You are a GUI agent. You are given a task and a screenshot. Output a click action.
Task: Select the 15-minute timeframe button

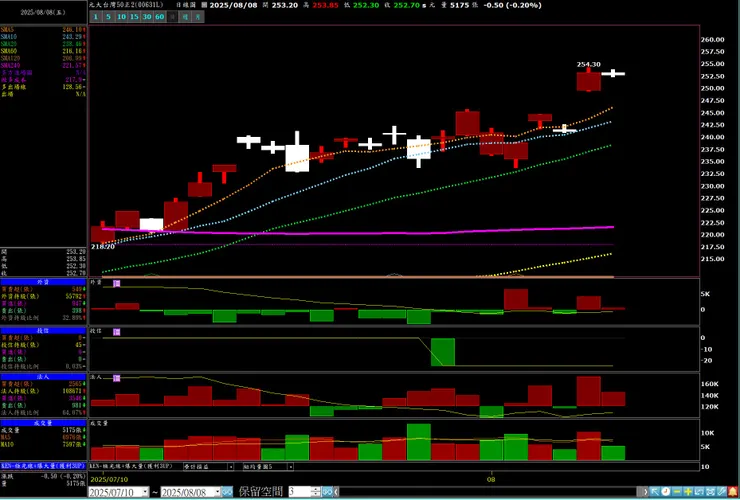coord(134,17)
